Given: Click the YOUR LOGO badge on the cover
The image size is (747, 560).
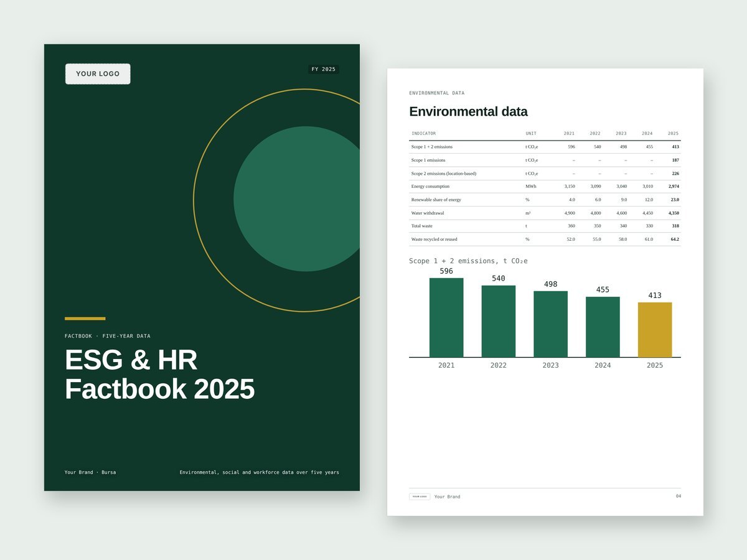Looking at the screenshot, I should 98,73.
